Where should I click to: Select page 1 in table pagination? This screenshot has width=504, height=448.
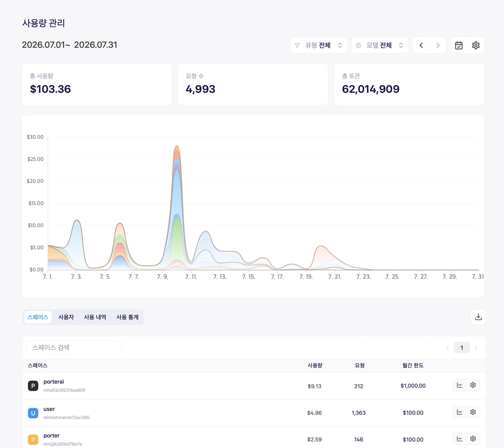462,348
